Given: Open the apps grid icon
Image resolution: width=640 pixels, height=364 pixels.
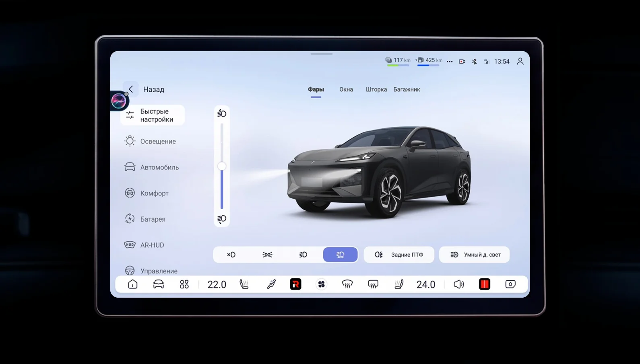Looking at the screenshot, I should pos(184,284).
